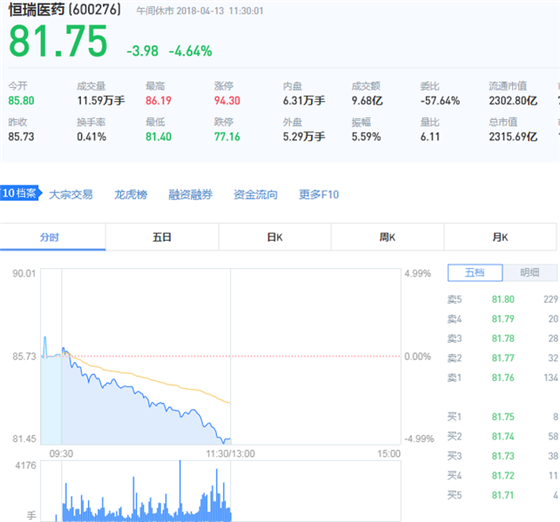Click the 成交额 value 9.68亿

367,101
